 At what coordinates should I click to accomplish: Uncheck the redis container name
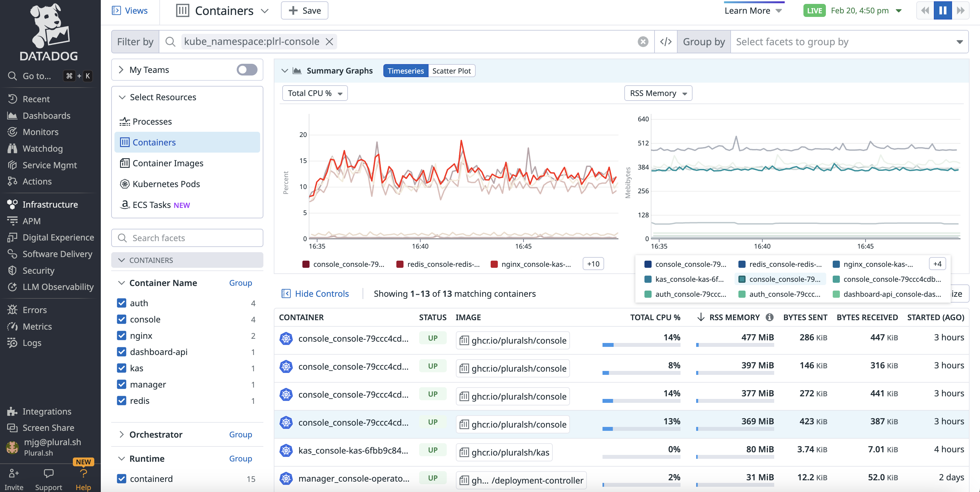[121, 401]
